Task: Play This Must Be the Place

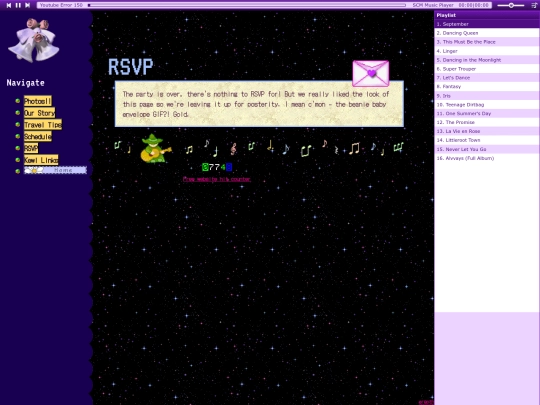Action: pos(487,42)
